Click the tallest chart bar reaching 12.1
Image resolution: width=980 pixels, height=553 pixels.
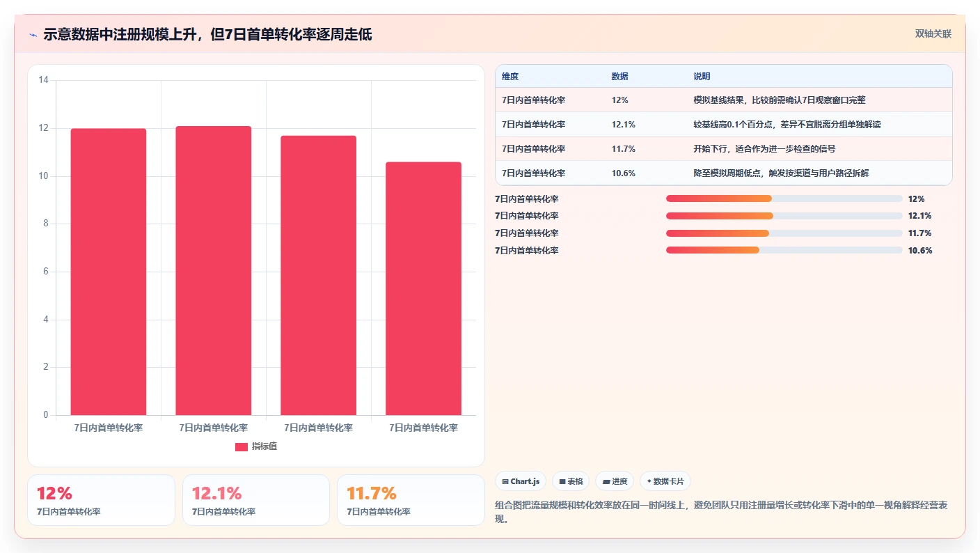(x=214, y=271)
